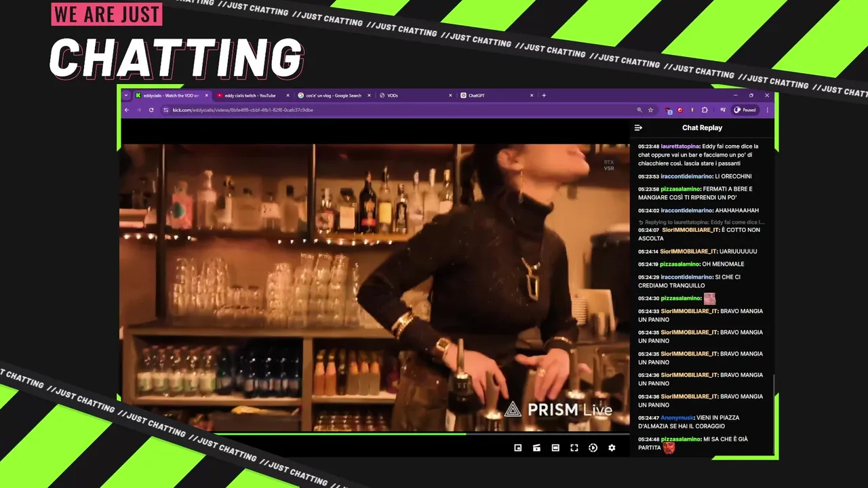
Task: Switch to the ChatGPT tab
Action: [x=496, y=96]
